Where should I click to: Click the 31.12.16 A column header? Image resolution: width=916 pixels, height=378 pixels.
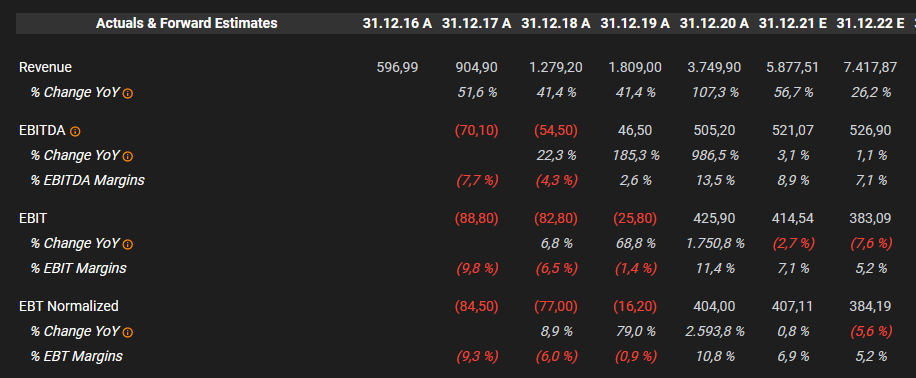coord(397,23)
